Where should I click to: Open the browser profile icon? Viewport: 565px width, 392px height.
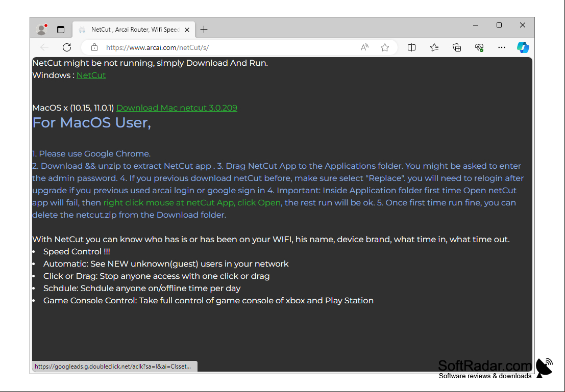click(x=42, y=29)
